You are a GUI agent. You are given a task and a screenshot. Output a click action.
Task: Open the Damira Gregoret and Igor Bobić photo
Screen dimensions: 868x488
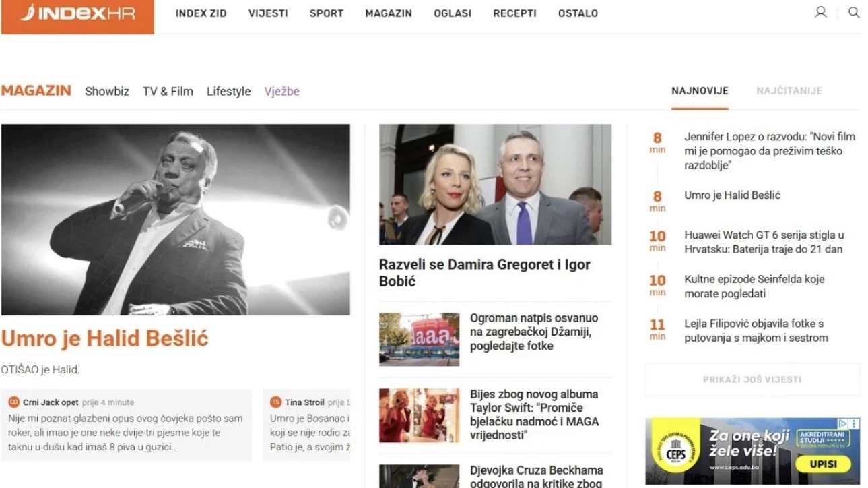point(495,184)
